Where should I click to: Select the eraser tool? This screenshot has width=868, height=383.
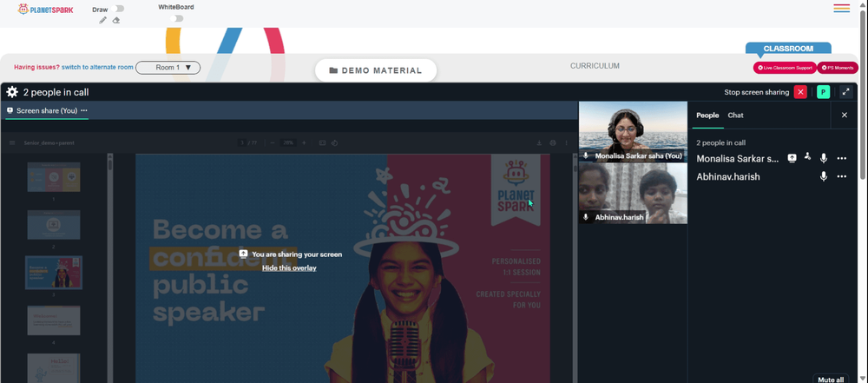pos(115,21)
